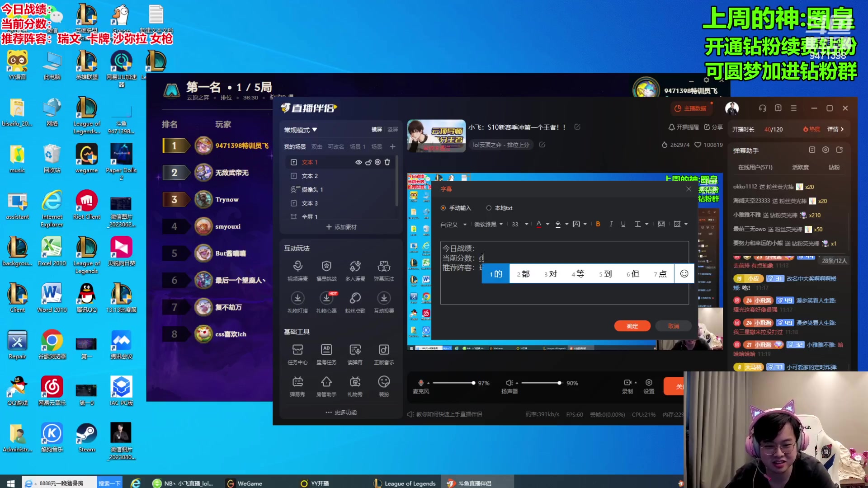The image size is (868, 488).
Task: Toggle italic formatting in subtitle editor
Action: [611, 224]
